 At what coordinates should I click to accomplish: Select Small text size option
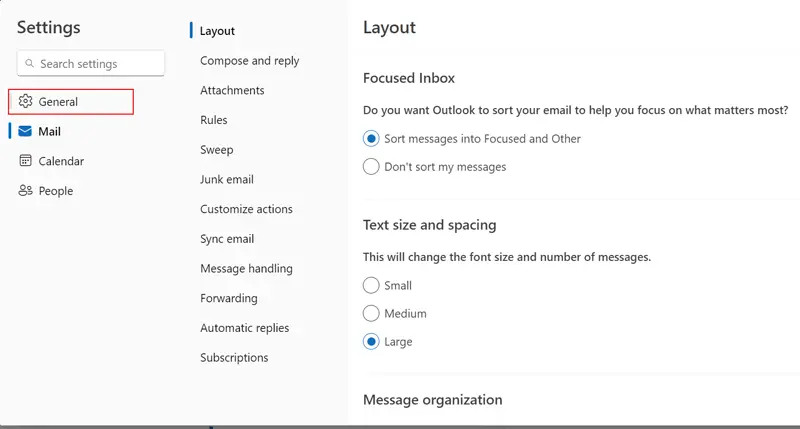371,285
